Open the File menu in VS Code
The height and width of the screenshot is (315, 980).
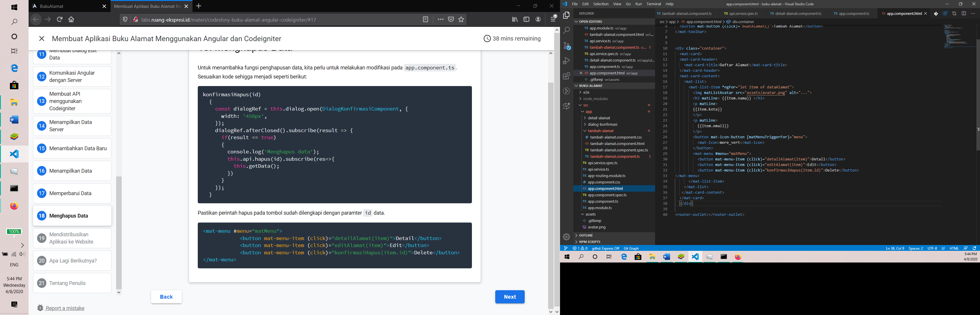pos(575,4)
